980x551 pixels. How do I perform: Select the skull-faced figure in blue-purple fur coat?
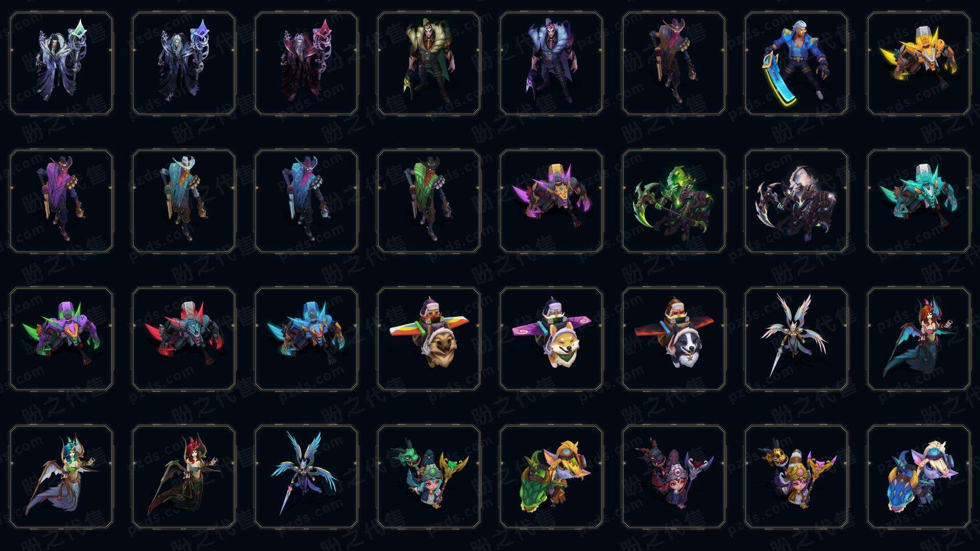551,64
